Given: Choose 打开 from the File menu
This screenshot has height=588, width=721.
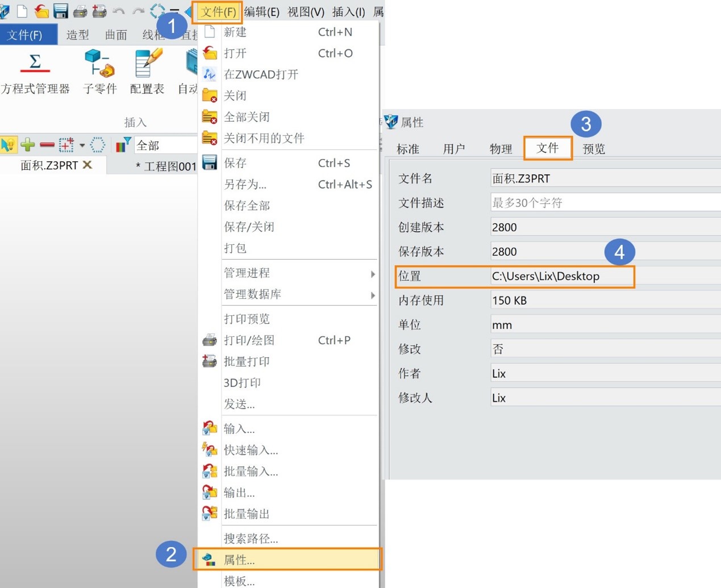Looking at the screenshot, I should tap(289, 53).
